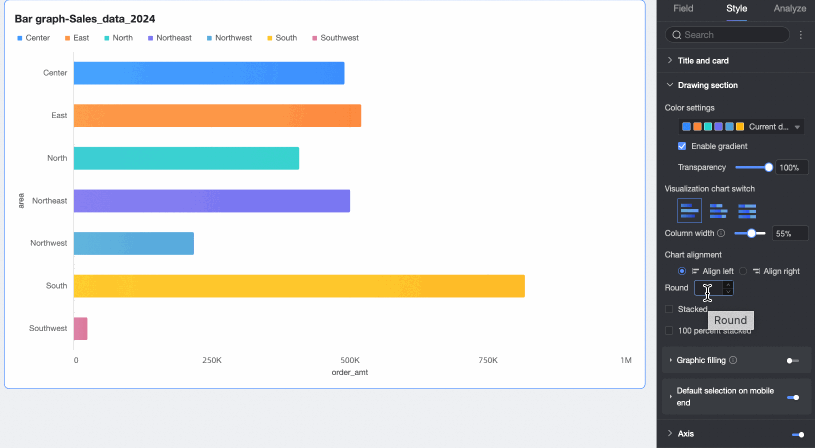This screenshot has width=815, height=448.
Task: Expand the Axis section
Action: click(669, 433)
